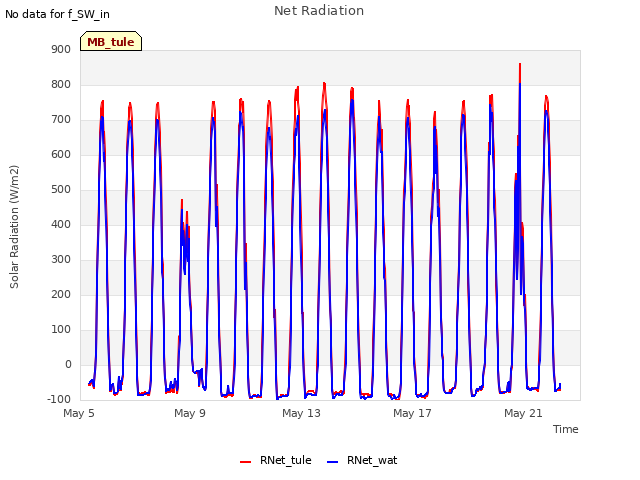640x480 pixels.
Task: Click the blue RNet_wat legend marker
Action: [333, 462]
